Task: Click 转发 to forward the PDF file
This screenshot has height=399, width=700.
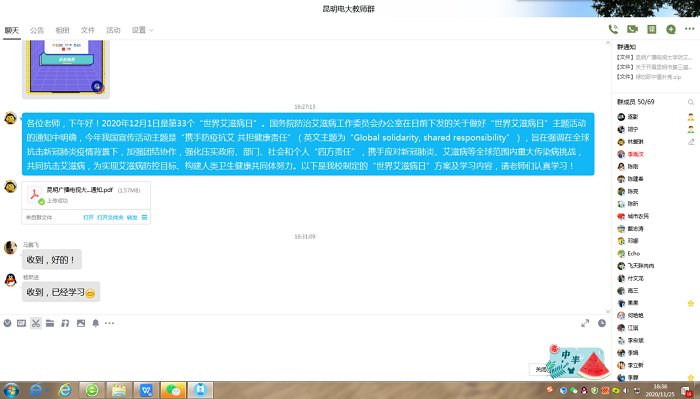Action: click(x=132, y=218)
